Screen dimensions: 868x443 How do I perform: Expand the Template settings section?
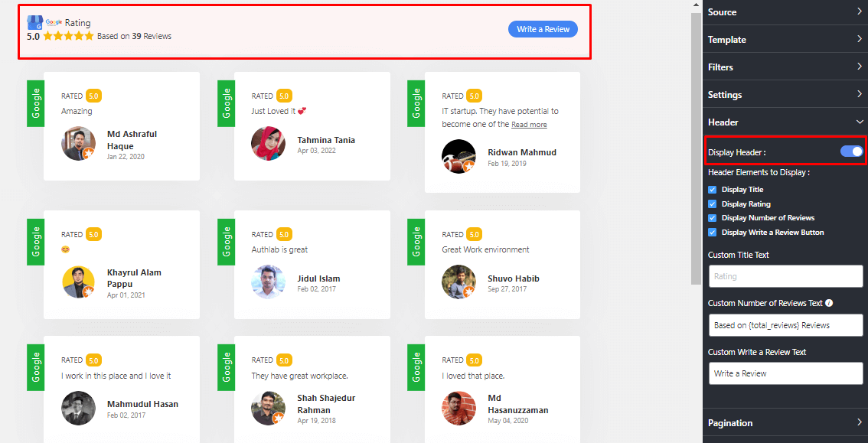[x=785, y=40]
